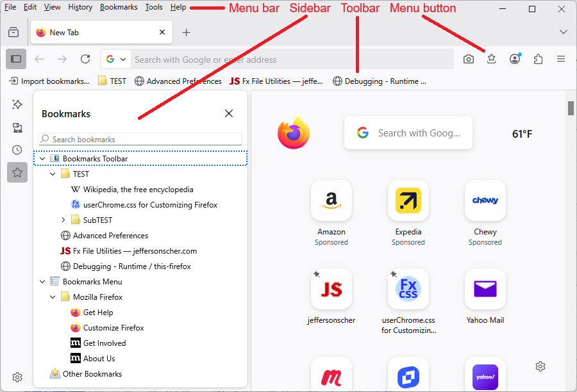Image resolution: width=577 pixels, height=392 pixels.
Task: Open the hamburger application menu
Action: pyautogui.click(x=561, y=59)
